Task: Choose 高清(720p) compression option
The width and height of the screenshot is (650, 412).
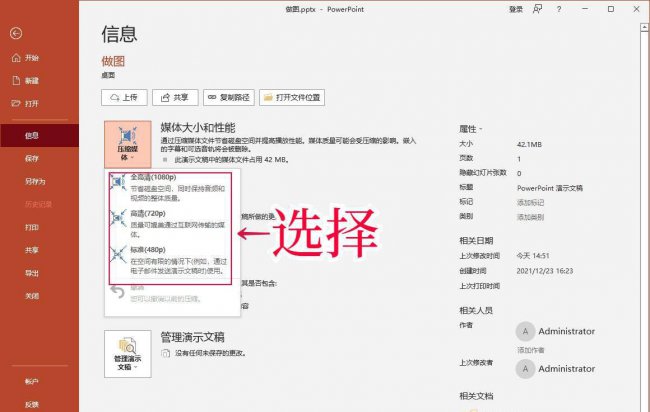Action: (170, 223)
